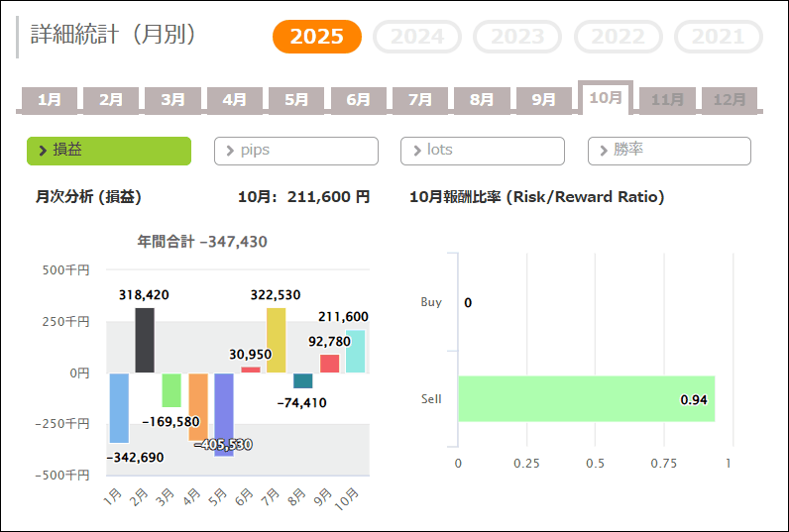Viewport: 789px width, 532px height.
Task: Click the green Sell ratio bar
Action: [x=586, y=399]
